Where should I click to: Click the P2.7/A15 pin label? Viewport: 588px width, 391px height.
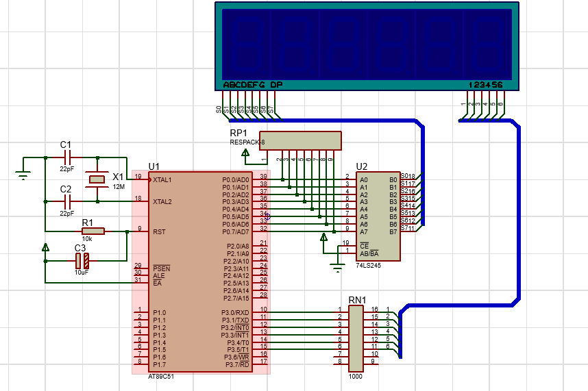pos(236,298)
